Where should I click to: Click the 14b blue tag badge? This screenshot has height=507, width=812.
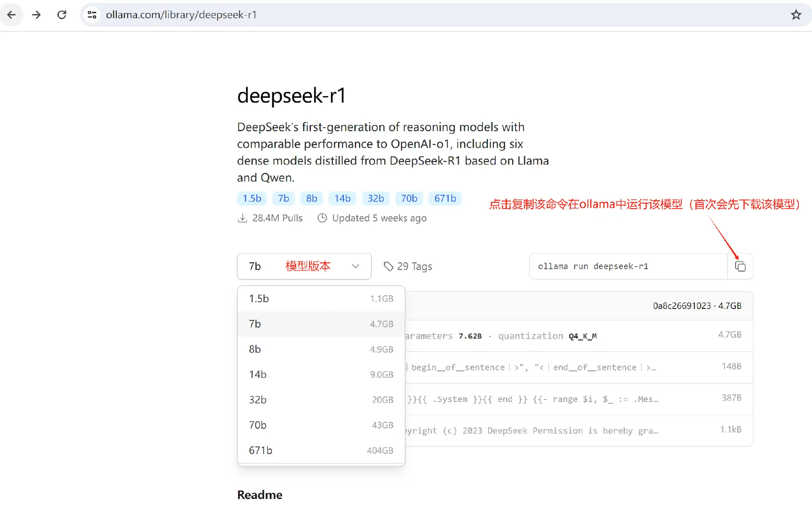pos(343,198)
